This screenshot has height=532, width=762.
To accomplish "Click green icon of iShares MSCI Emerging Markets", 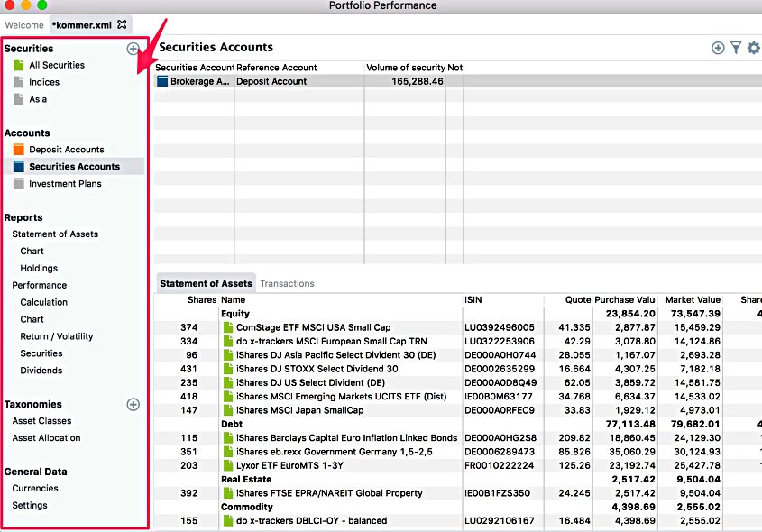I will pos(228,397).
